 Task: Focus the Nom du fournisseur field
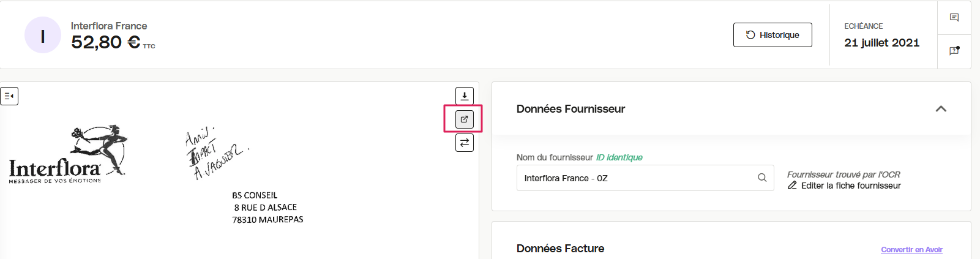tap(645, 178)
